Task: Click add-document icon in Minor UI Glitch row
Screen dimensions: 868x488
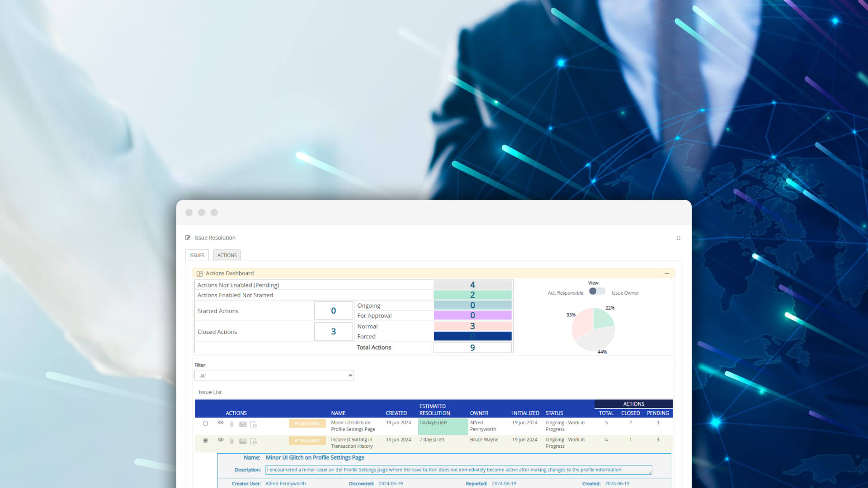Action: tap(253, 424)
